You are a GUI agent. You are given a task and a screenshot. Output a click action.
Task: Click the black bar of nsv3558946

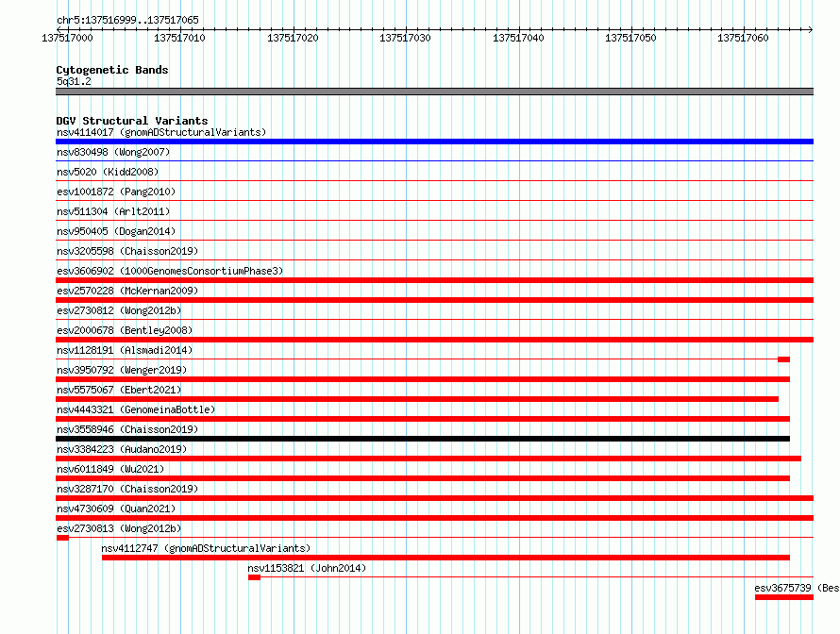tap(423, 439)
